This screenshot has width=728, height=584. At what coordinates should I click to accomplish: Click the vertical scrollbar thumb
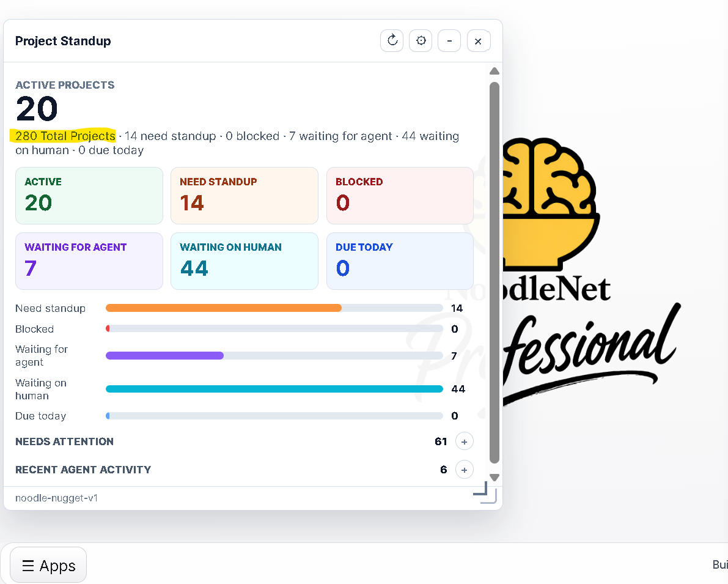pyautogui.click(x=495, y=273)
